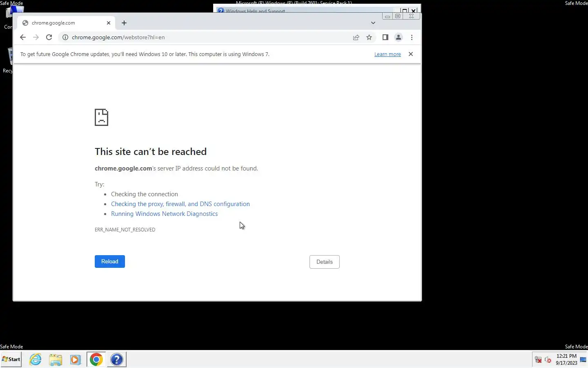Click the ERR_NAME_NOT_RESOLVED error code text
This screenshot has height=368, width=588.
pos(125,230)
